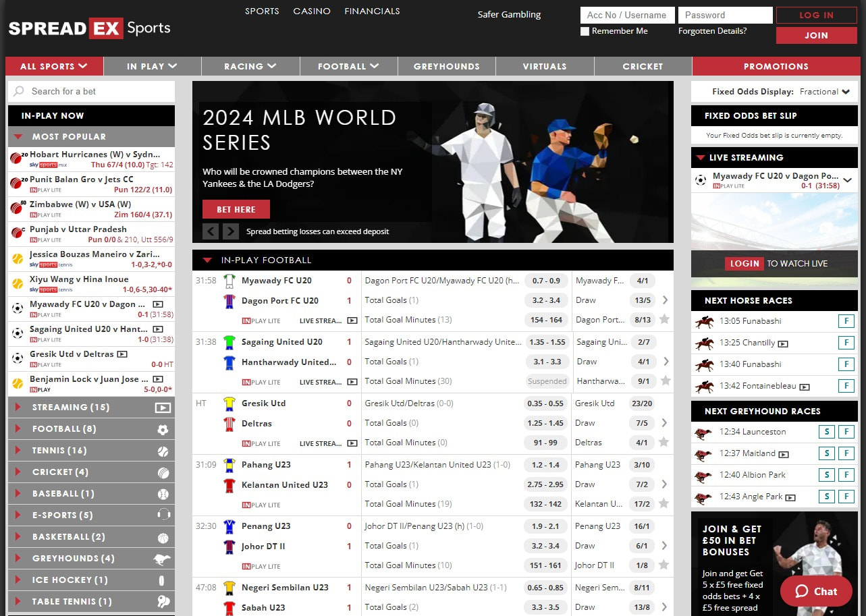
Task: Click the Chat speech bubble icon
Action: coord(802,591)
